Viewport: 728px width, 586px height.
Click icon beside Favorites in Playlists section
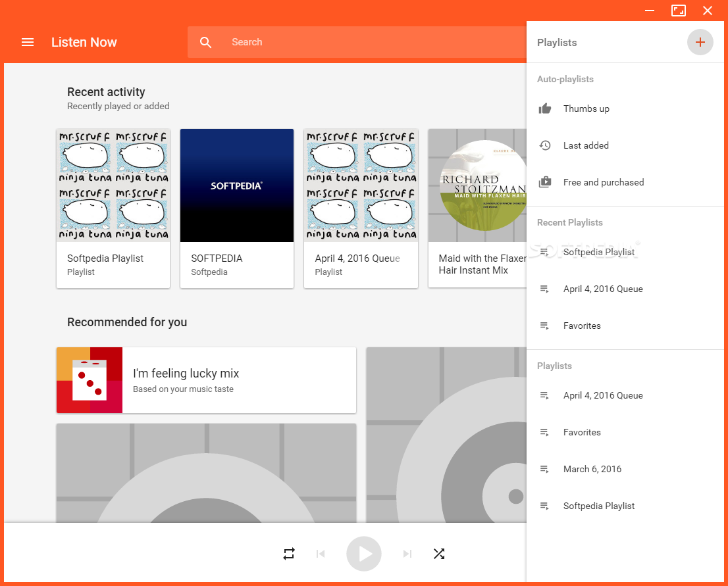pos(544,432)
